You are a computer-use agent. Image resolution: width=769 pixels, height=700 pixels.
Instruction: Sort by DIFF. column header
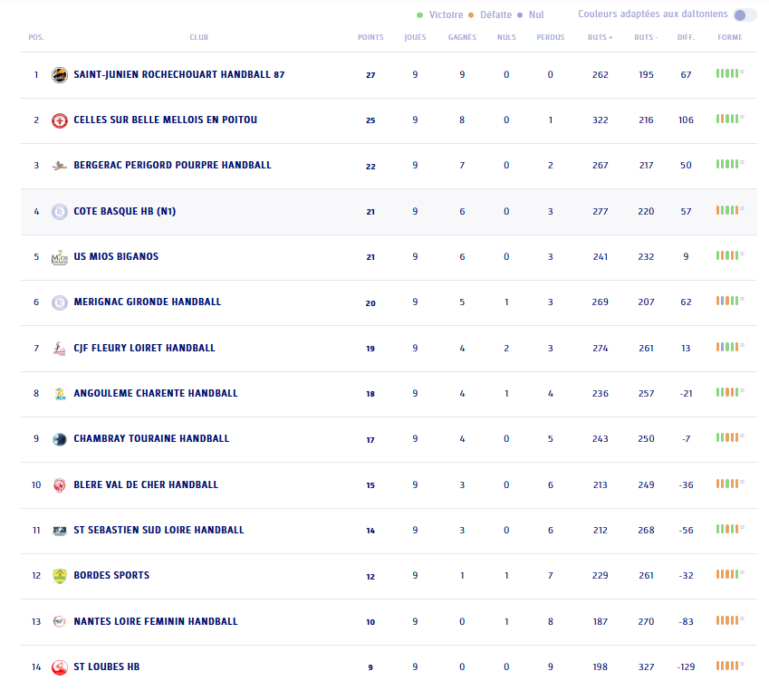(686, 38)
